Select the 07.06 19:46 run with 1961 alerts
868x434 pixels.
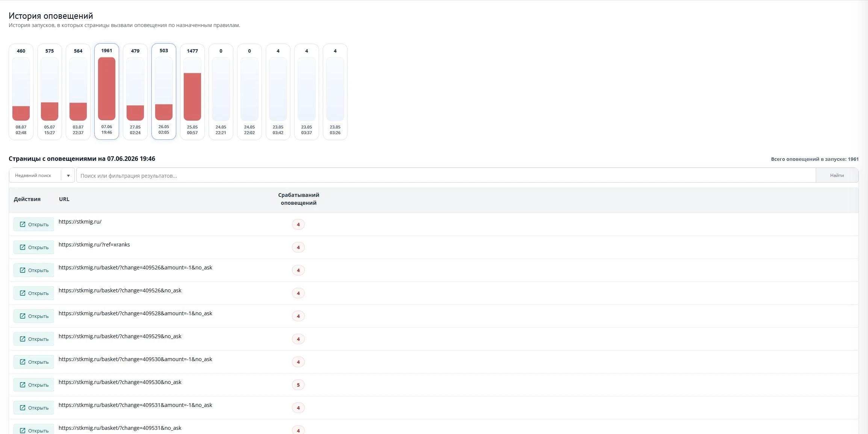click(x=107, y=91)
